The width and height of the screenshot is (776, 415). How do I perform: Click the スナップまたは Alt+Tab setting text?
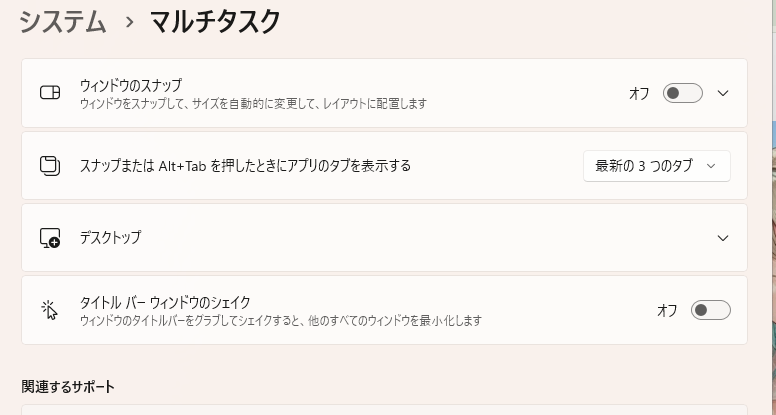tap(245, 166)
